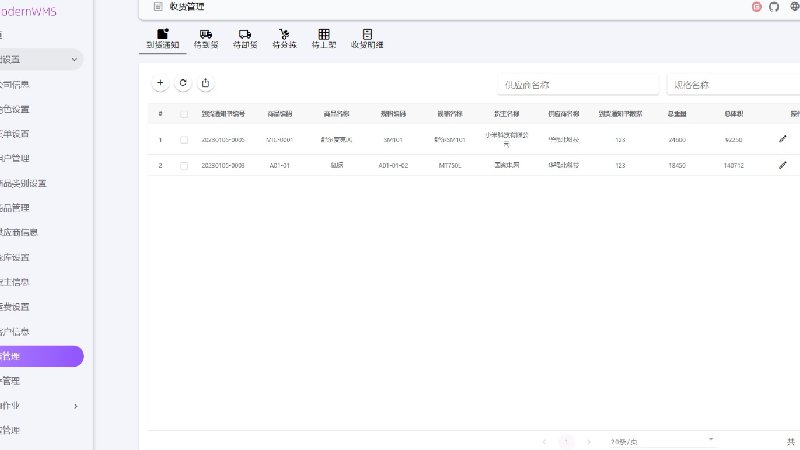Open the rows-per-page dropdown
This screenshot has width=800, height=450.
[x=662, y=441]
